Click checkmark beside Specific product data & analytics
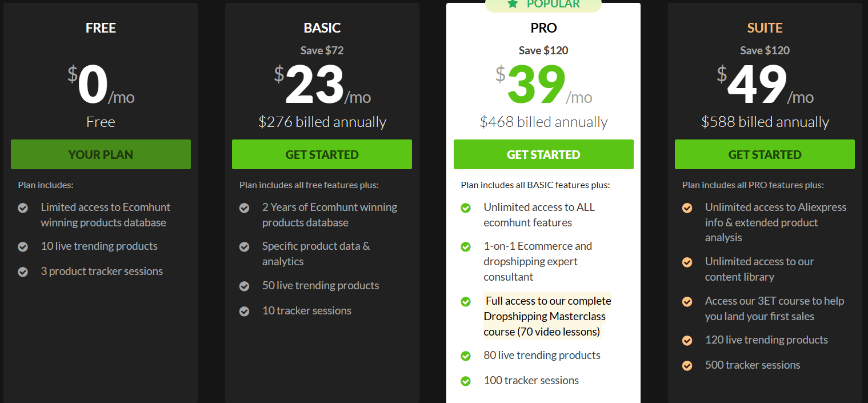The height and width of the screenshot is (403, 868). 244,247
